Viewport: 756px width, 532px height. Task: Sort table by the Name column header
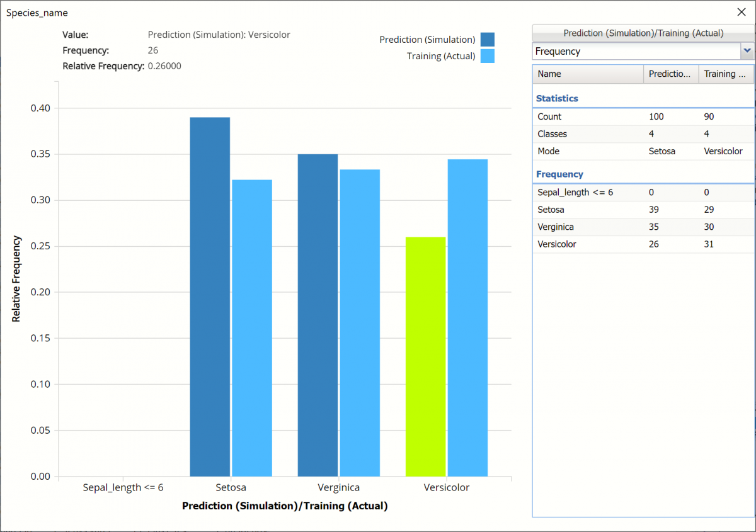[587, 74]
